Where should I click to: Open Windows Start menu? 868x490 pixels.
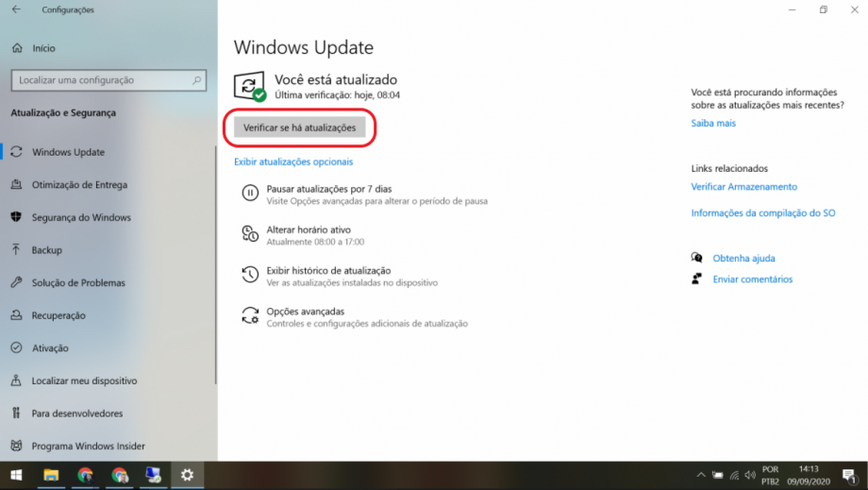coord(16,475)
